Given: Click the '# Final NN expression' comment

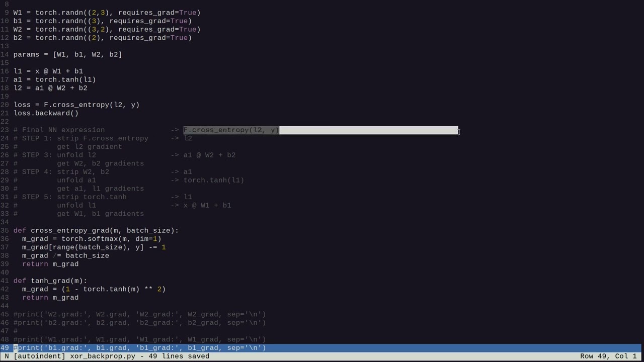Looking at the screenshot, I should tap(59, 130).
